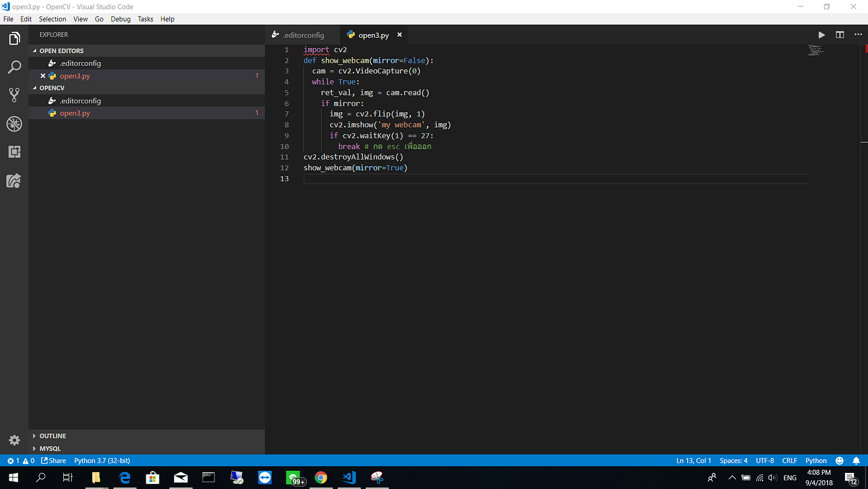Screen dimensions: 868x489
Task: Open the editor's More Actions menu
Action: (858, 35)
